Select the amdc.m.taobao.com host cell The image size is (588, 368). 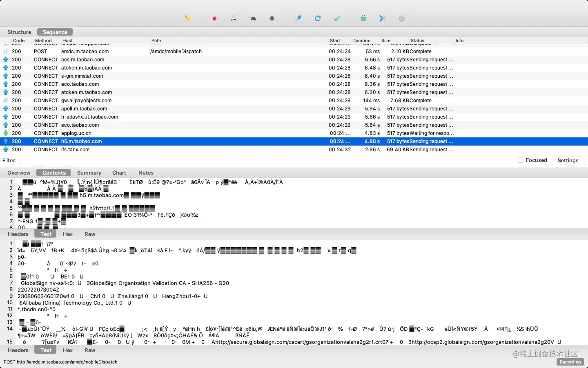(85, 52)
